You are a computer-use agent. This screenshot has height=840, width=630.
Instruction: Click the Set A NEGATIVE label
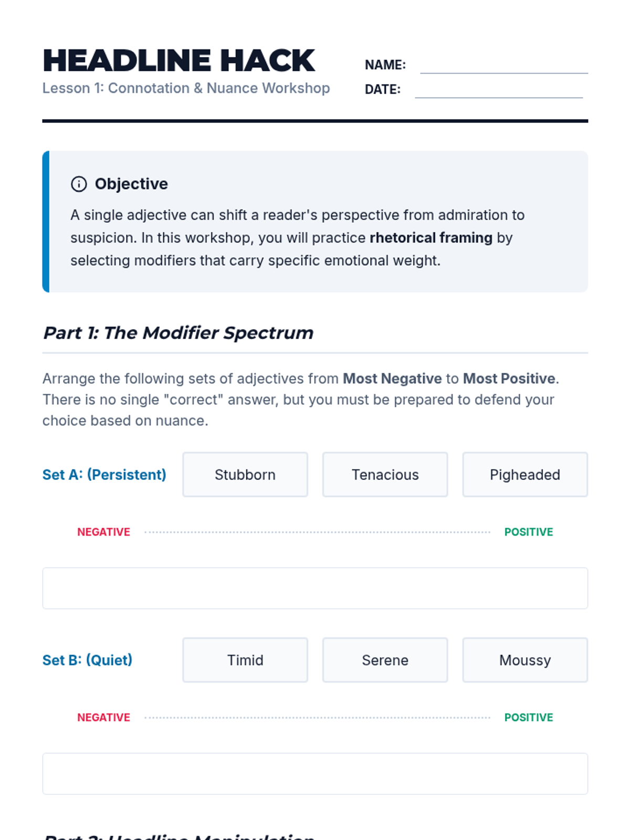(x=103, y=532)
